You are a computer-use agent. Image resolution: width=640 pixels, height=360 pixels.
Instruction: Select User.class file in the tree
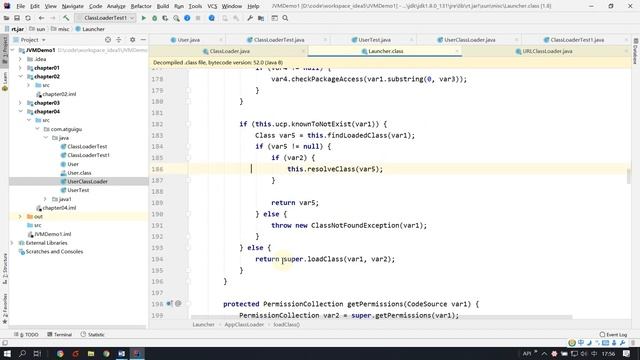79,173
